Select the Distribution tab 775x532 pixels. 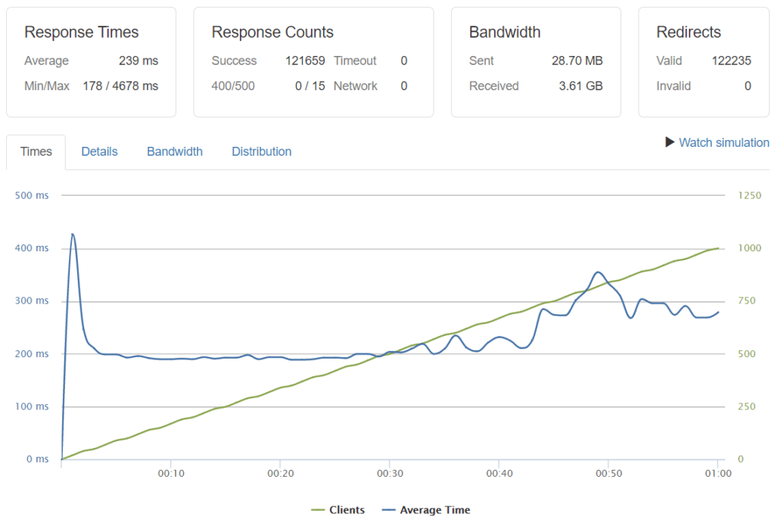click(261, 151)
